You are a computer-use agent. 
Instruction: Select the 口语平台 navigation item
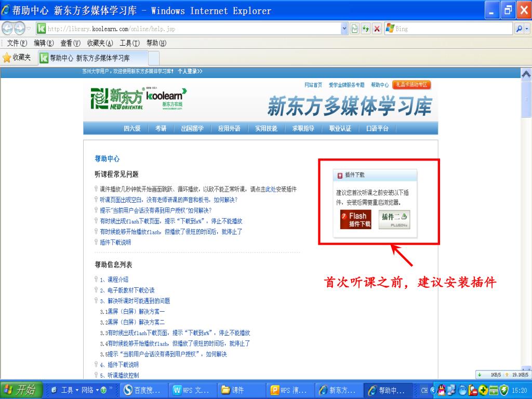tap(377, 129)
